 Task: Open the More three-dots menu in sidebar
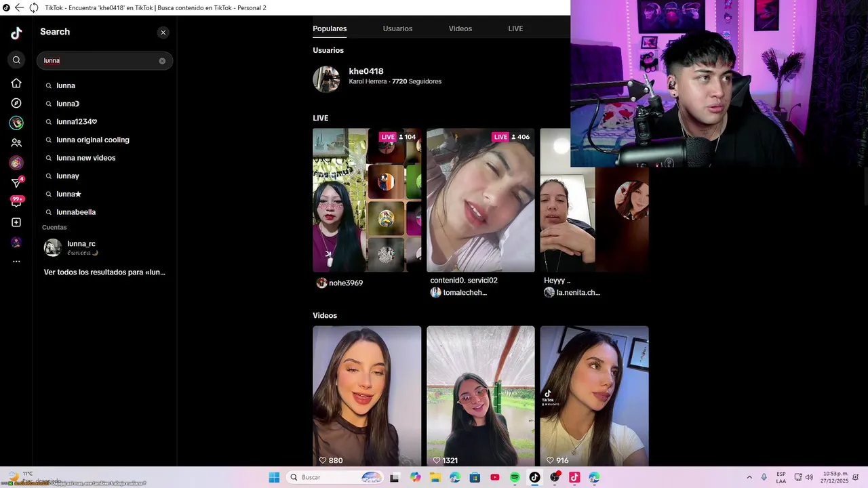point(16,261)
